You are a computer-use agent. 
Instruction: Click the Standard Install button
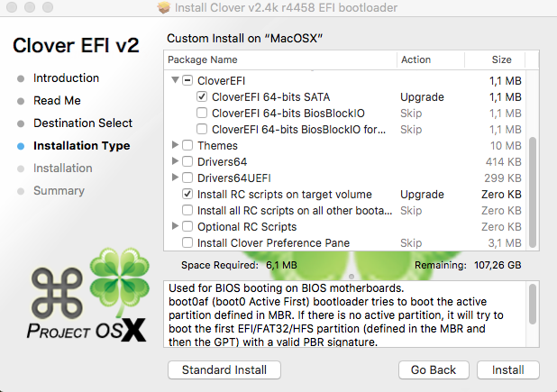(224, 370)
